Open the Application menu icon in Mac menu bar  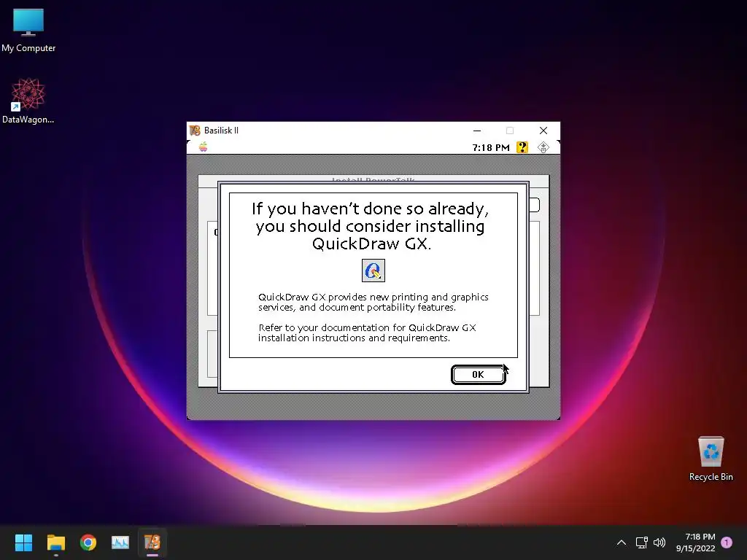[x=543, y=147]
